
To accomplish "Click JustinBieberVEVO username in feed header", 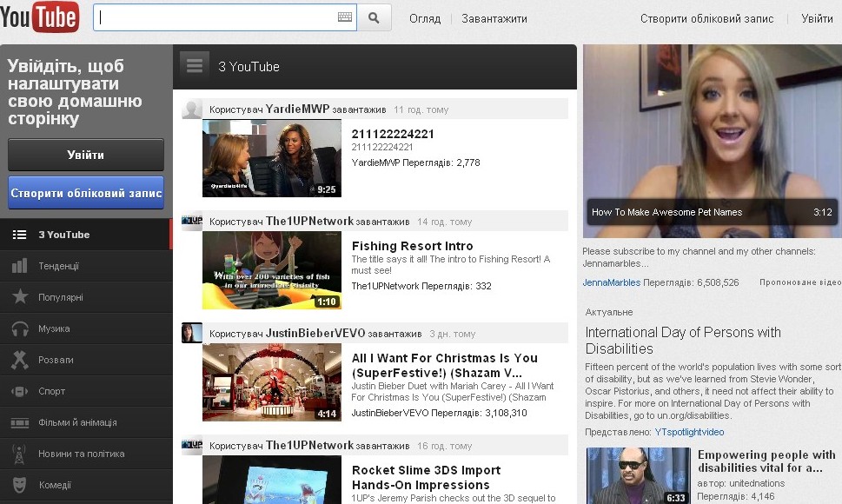I will [x=315, y=334].
